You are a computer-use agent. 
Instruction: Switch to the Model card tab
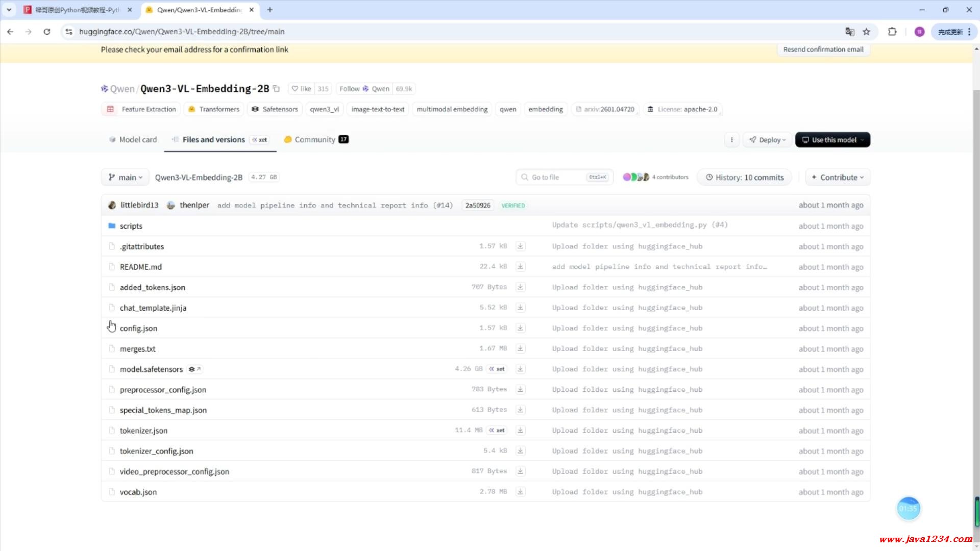tap(133, 140)
